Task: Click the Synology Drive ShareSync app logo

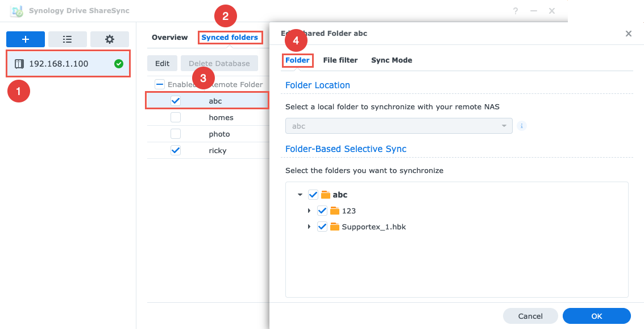Action: [x=17, y=11]
